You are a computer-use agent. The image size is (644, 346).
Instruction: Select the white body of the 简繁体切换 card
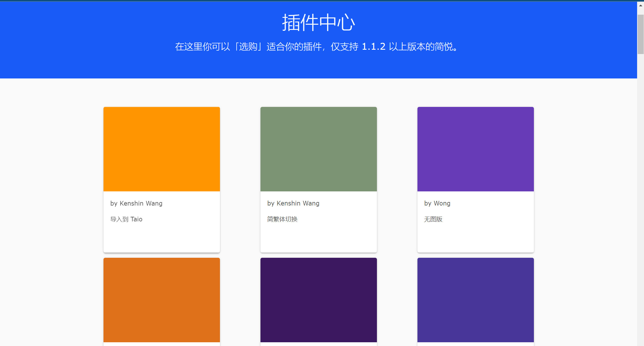pos(318,236)
